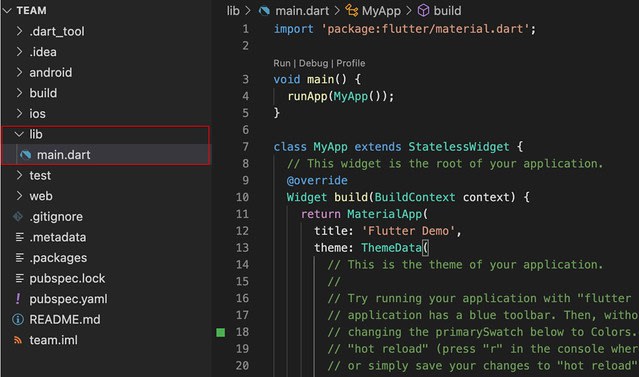Image resolution: width=639 pixels, height=377 pixels.
Task: Click line number 7 in the gutter
Action: (x=245, y=147)
